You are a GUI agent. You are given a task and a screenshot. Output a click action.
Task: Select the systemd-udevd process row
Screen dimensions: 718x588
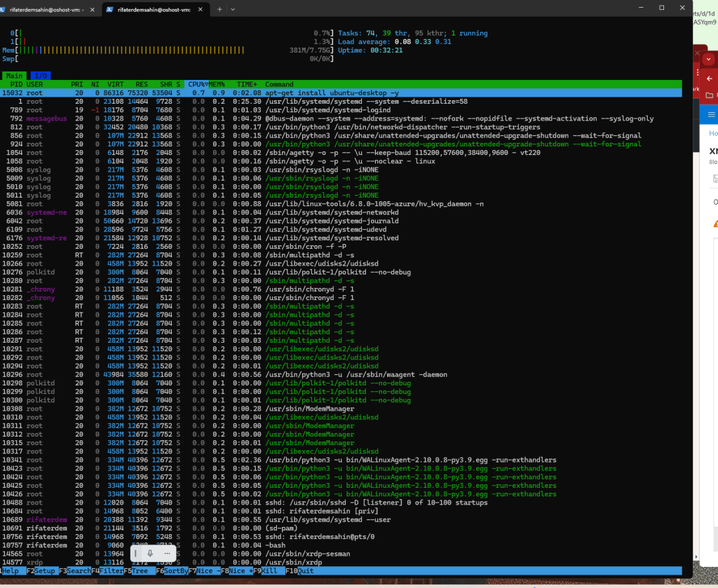[x=341, y=230]
